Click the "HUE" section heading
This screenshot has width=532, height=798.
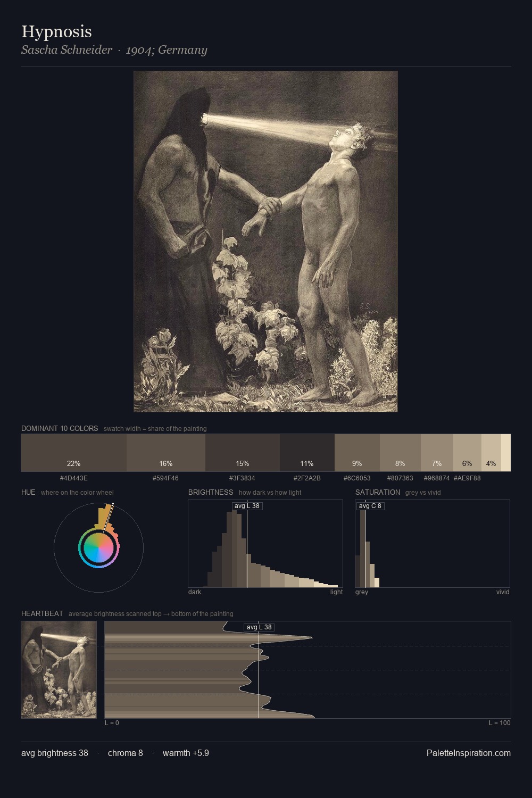click(x=28, y=493)
